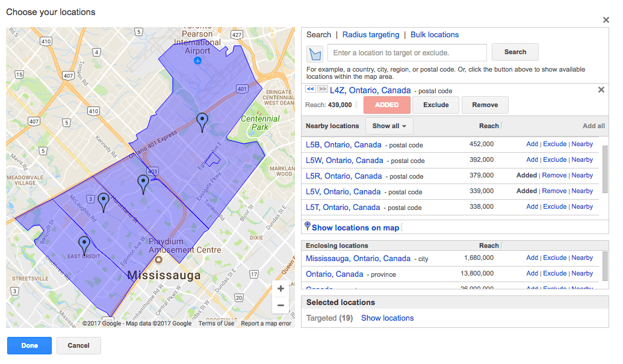623x364 pixels.
Task: Exclude L5W postal code
Action: click(x=554, y=159)
